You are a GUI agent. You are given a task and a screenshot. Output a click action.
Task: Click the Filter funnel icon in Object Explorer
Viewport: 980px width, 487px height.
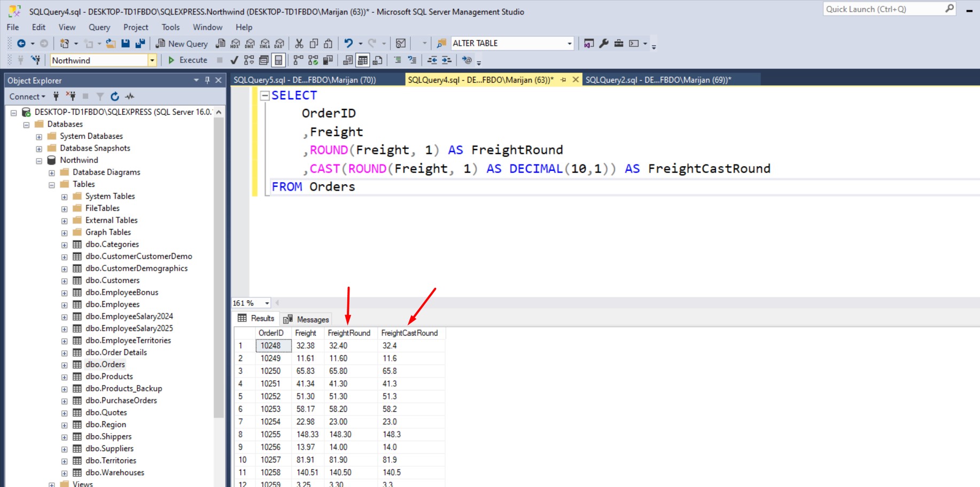100,97
